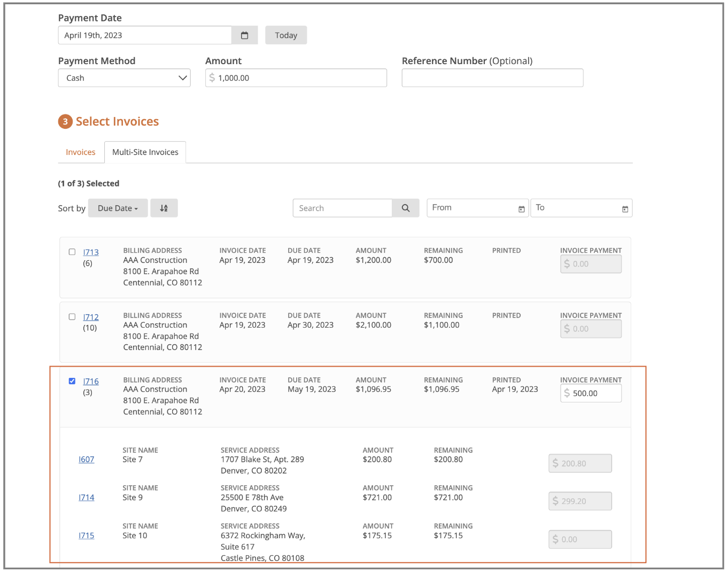Screen dimensions: 728x574
Task: Click the Amount field showing 1,000.00
Action: (x=296, y=78)
